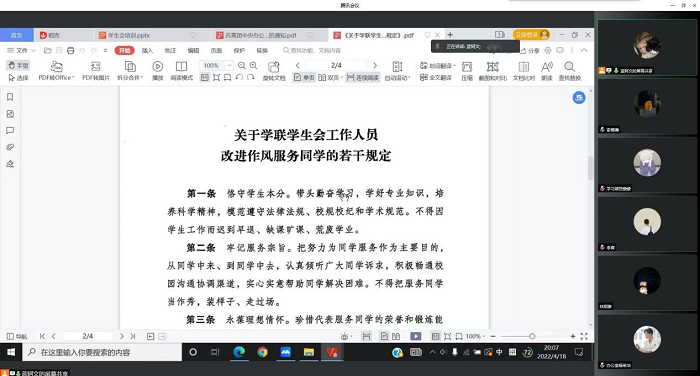Open Google Chrome from the taskbar

tap(262, 352)
